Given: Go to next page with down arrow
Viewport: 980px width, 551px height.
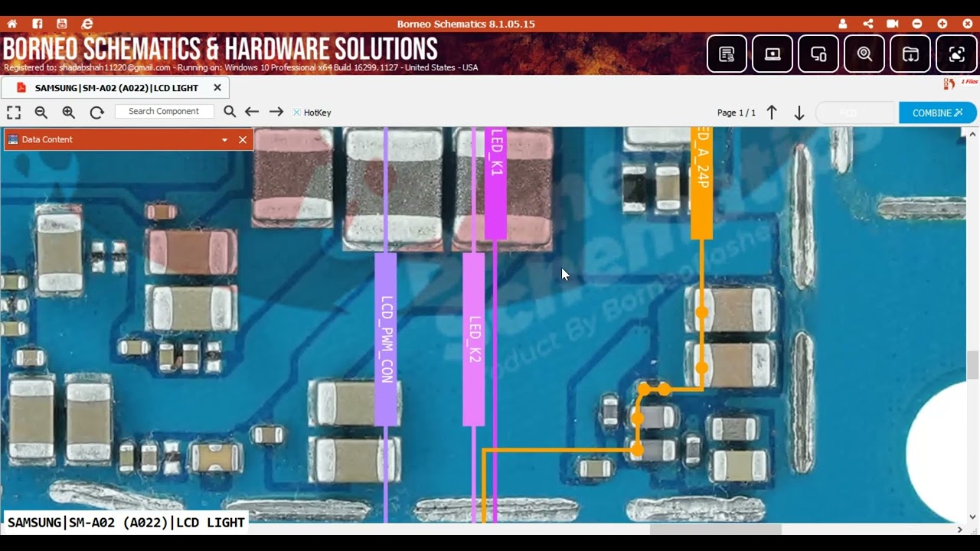Looking at the screenshot, I should pos(799,112).
